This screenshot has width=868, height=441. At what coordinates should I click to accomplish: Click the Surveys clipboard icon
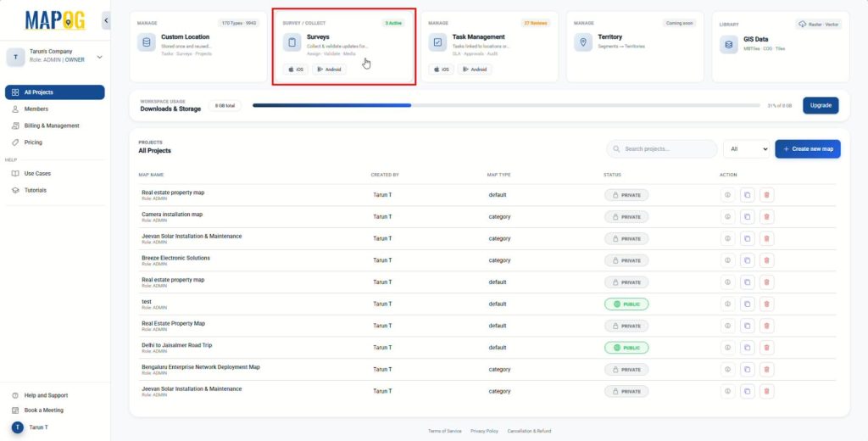pos(292,42)
